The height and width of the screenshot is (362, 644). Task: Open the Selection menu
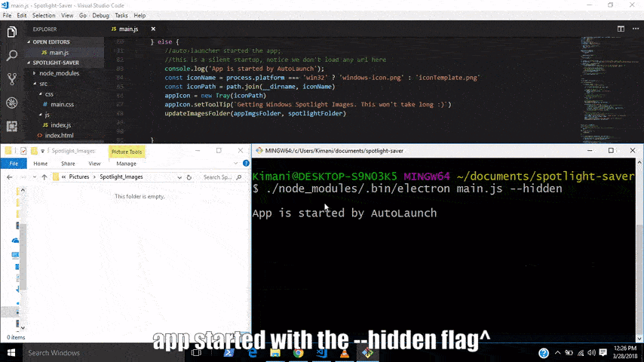coord(44,16)
